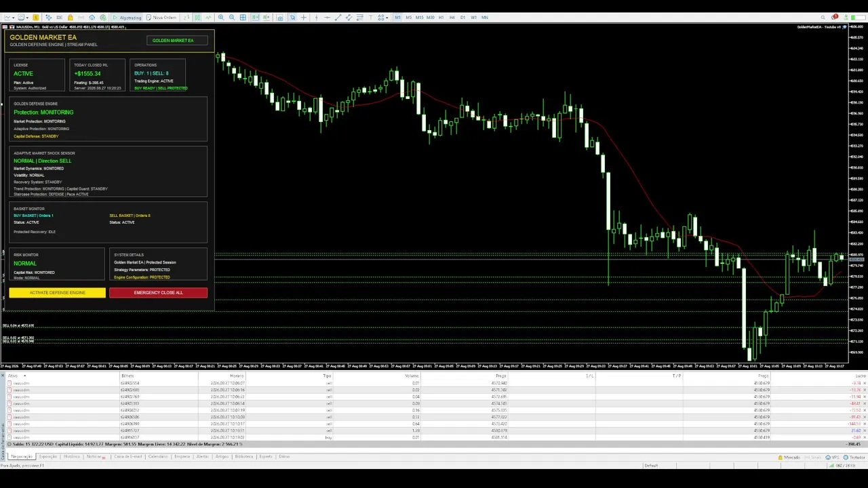Viewport: 868px width, 488px height.
Task: Toggle the Algotrading button
Action: [x=127, y=17]
